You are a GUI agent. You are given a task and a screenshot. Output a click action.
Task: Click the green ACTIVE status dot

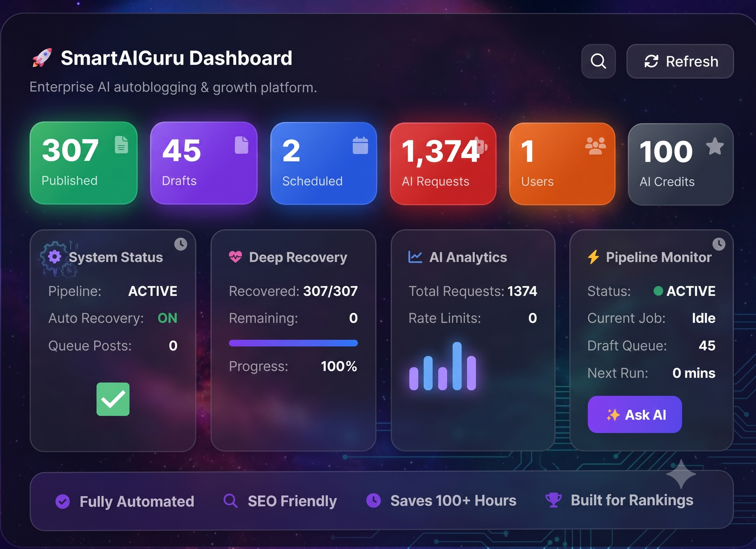tap(658, 291)
